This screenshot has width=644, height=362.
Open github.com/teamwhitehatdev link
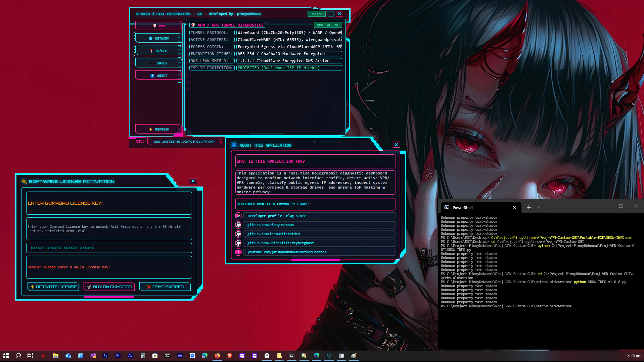(319, 234)
